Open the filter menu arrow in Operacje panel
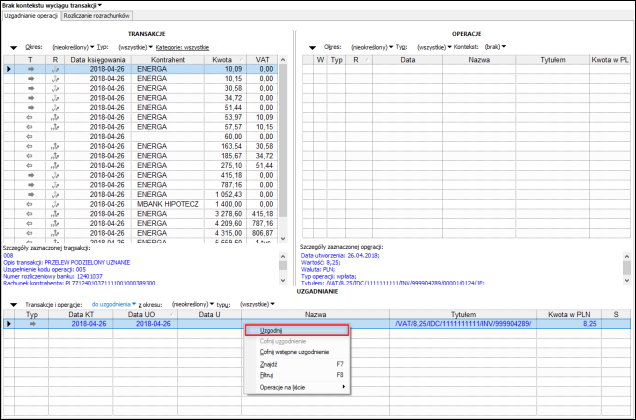Viewport: 636px width, 420px height. [311, 47]
